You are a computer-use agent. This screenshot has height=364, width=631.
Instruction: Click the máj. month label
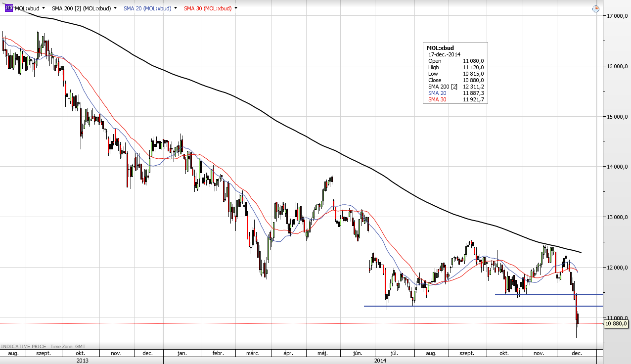(x=323, y=354)
